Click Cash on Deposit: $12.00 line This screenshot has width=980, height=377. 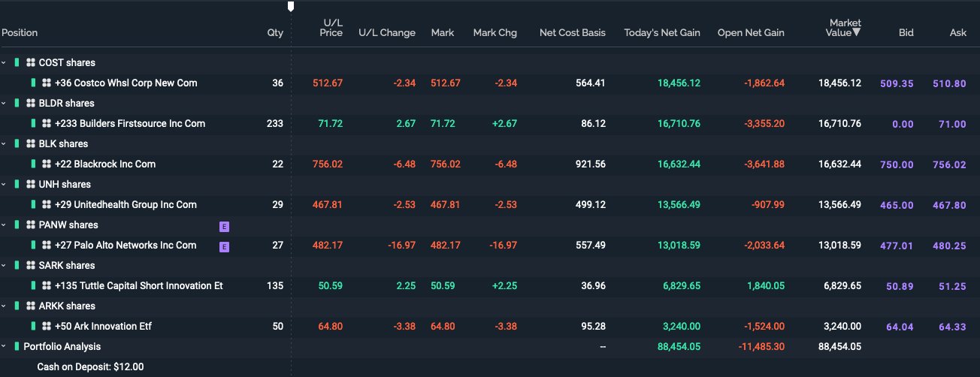coord(90,367)
